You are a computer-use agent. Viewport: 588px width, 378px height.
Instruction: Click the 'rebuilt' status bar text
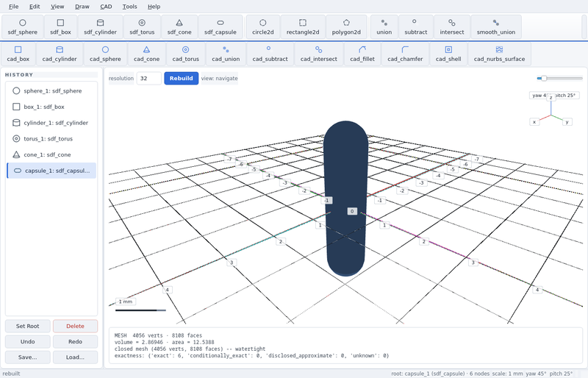(11, 374)
